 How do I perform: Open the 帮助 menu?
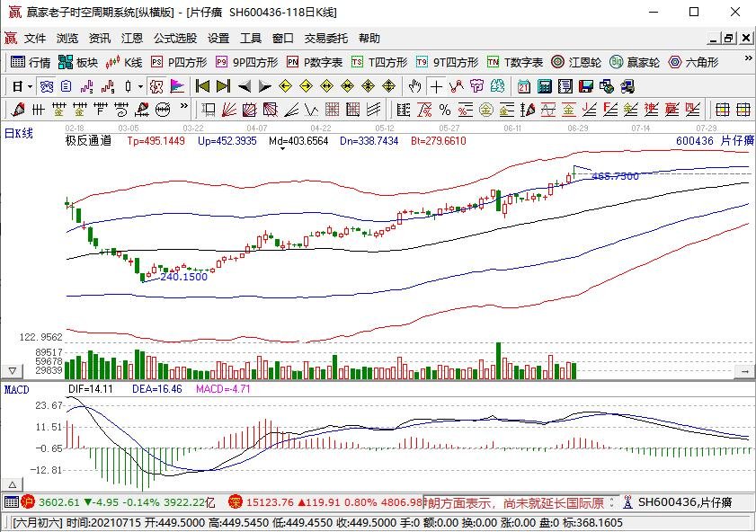tap(369, 38)
